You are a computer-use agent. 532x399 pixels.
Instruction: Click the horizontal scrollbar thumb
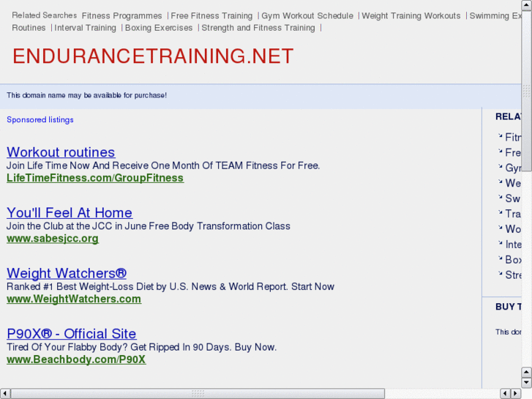pyautogui.click(x=198, y=394)
